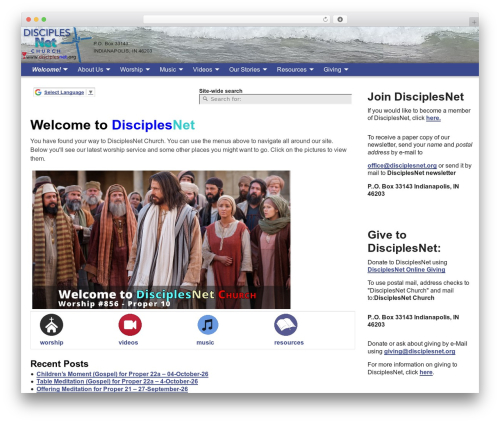
Task: Click the resources text label link
Action: pos(289,342)
